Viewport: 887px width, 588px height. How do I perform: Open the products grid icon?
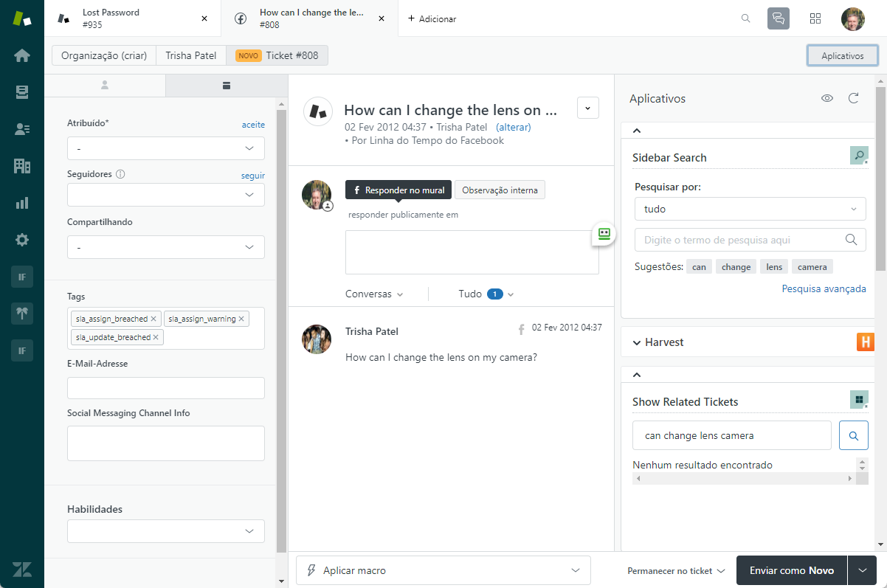coord(815,18)
